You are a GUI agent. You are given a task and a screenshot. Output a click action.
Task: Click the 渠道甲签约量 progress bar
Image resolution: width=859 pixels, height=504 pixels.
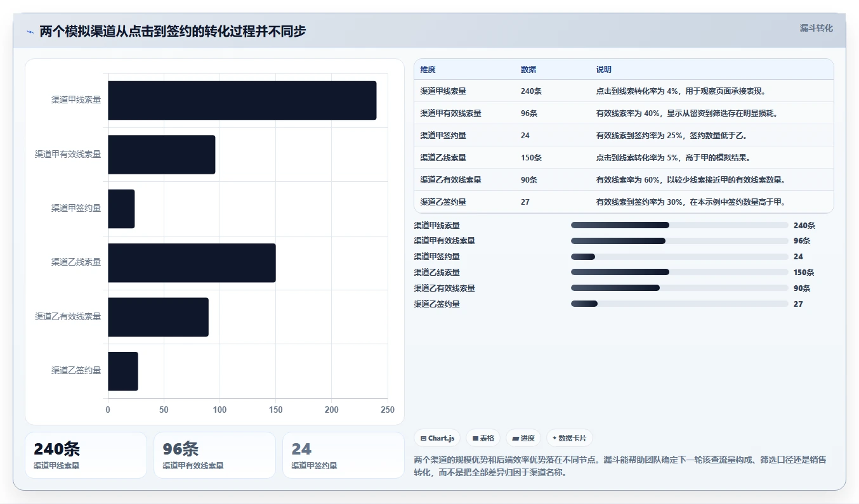(x=679, y=257)
